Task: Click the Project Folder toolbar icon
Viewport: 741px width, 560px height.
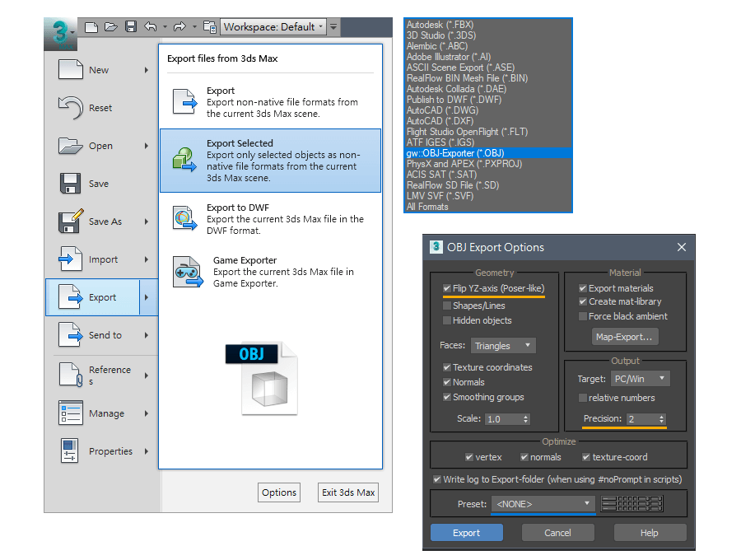Action: point(209,27)
